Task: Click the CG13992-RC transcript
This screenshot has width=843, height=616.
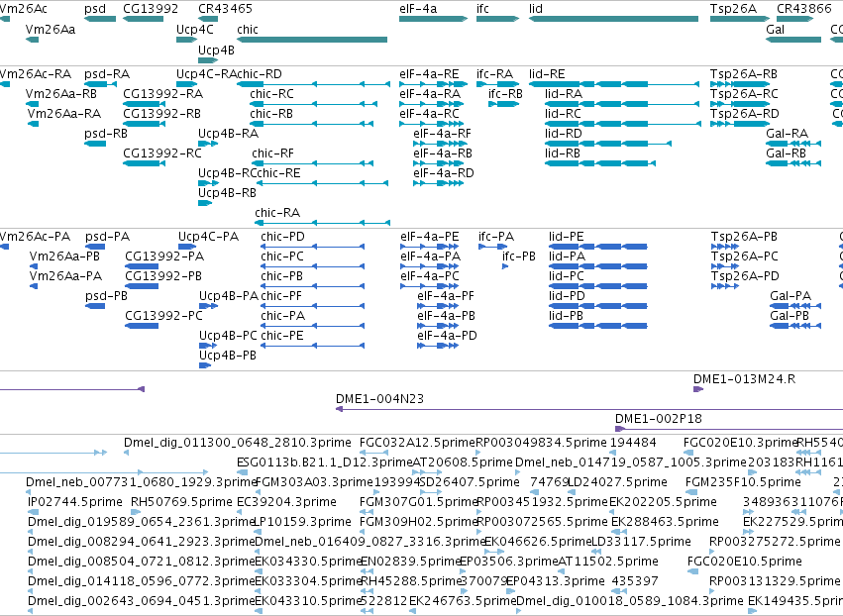Action: (142, 163)
